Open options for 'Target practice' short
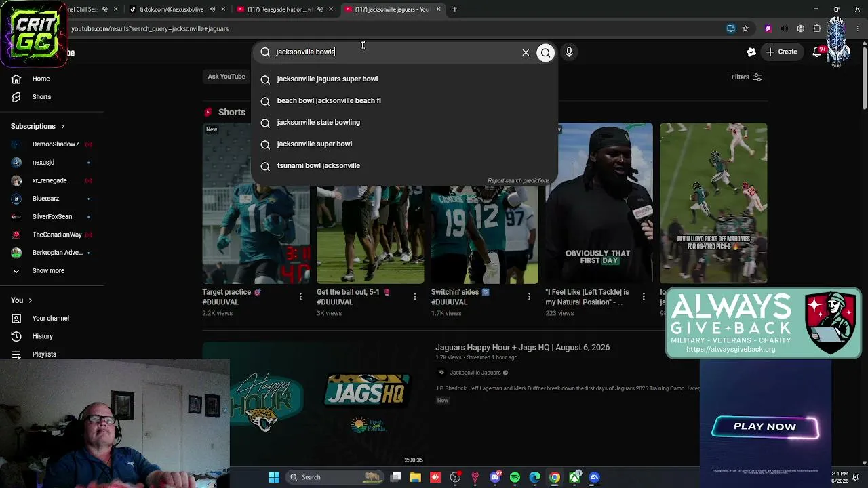The width and height of the screenshot is (868, 488). (x=300, y=296)
